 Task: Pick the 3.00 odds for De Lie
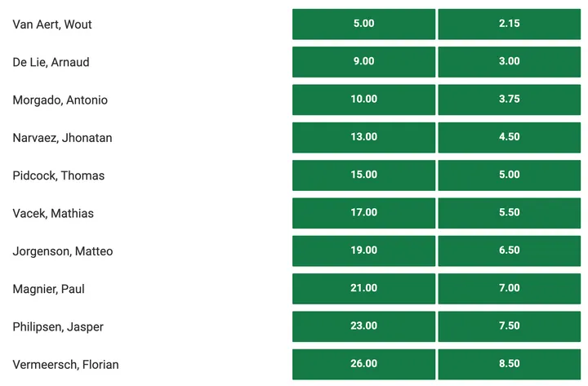click(510, 62)
